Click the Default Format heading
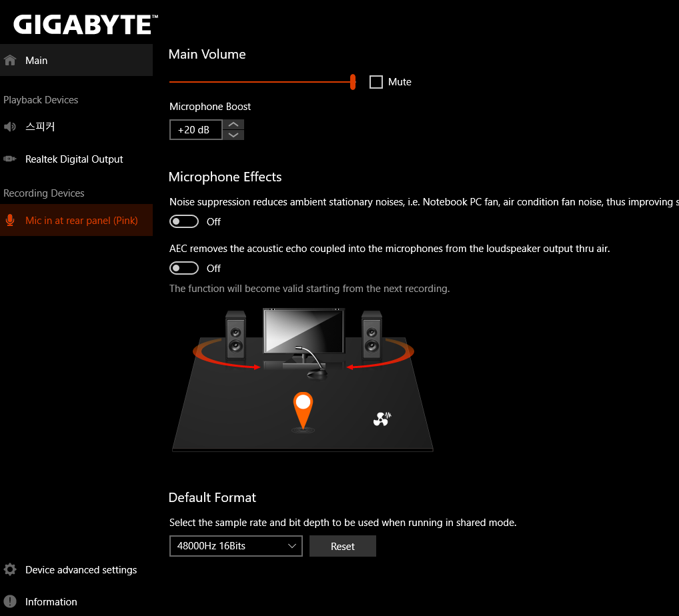 tap(212, 497)
